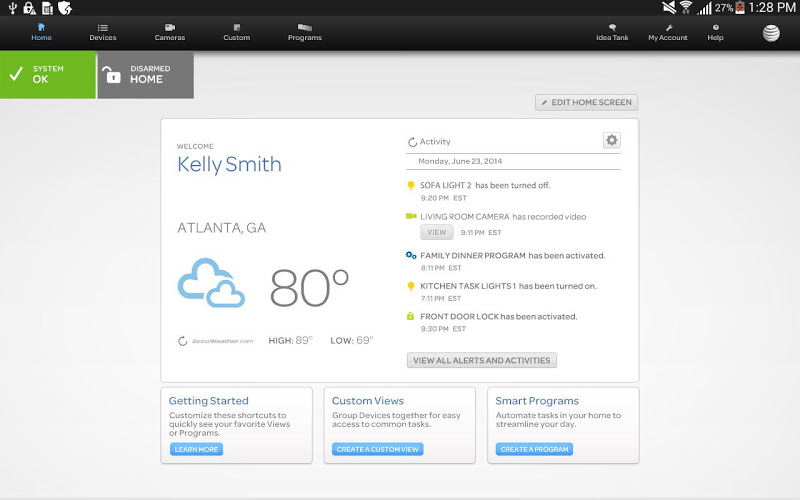Select the Cameras menu label
This screenshot has height=500, width=800.
(170, 38)
